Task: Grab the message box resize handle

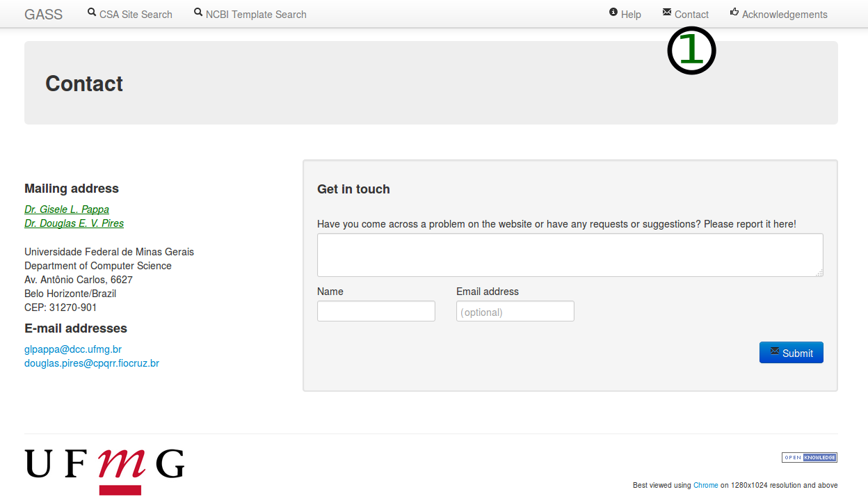Action: click(x=819, y=273)
